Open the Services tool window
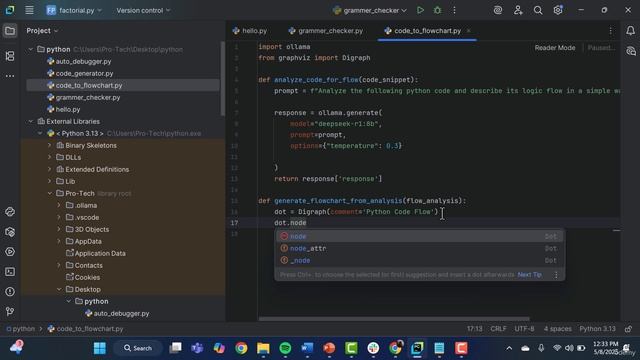Screen dimensions: 640x360 (x=10, y=252)
